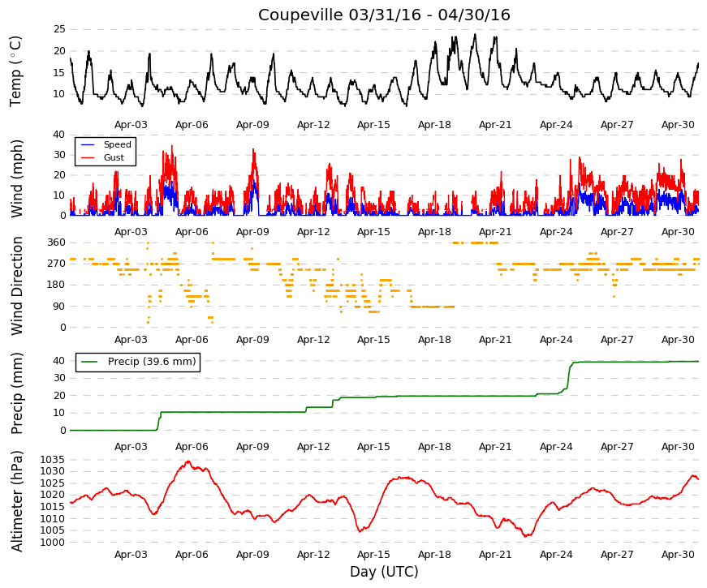Screen dimensions: 707x588
Task: Click the blue Speed legend line
Action: (88, 144)
